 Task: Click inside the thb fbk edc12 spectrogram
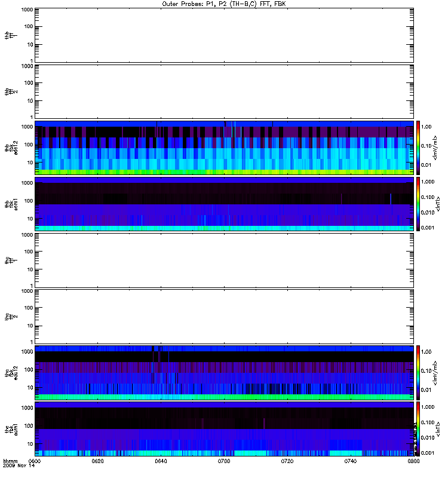(224, 148)
